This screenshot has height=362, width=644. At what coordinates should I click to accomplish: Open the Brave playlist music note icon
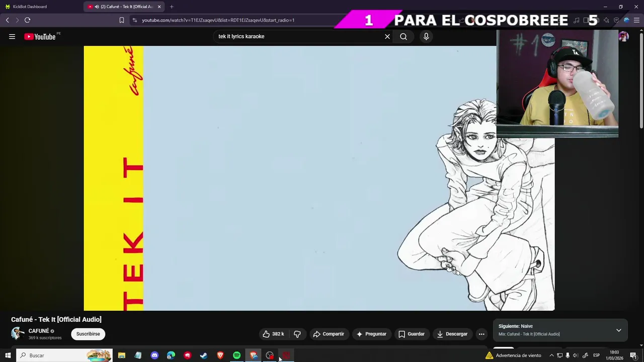point(577,20)
